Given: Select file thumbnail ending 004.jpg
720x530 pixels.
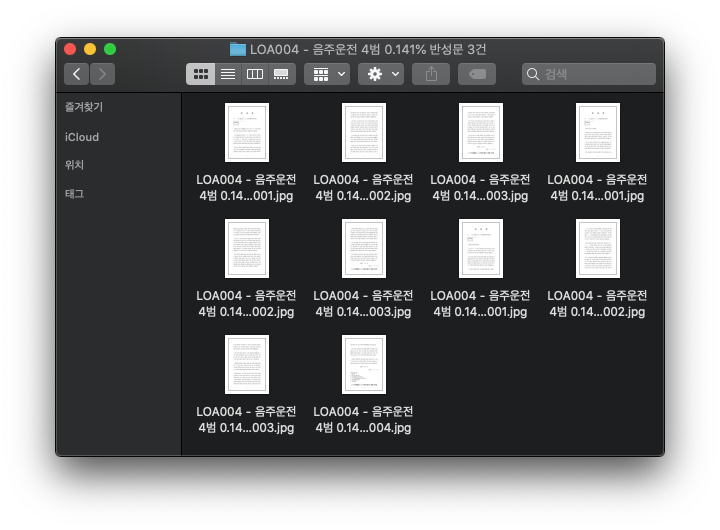Looking at the screenshot, I should (364, 364).
